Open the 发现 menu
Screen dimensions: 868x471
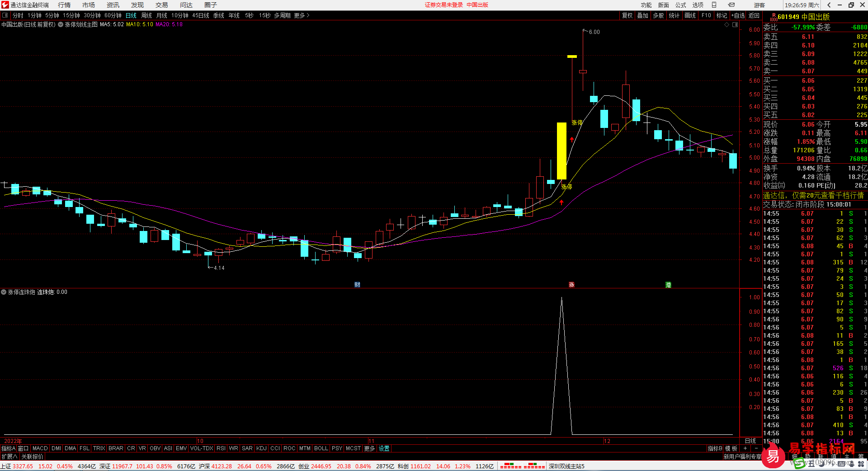coord(137,5)
